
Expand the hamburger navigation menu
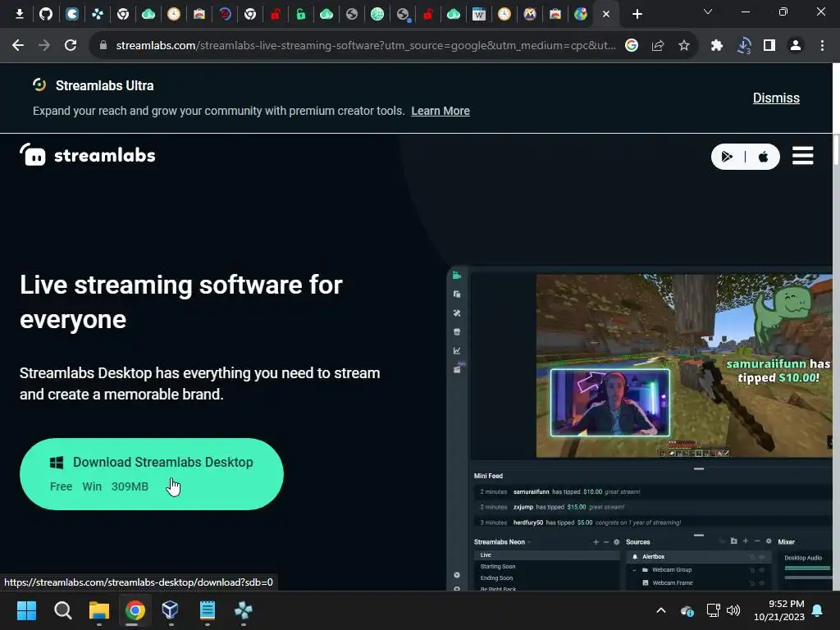[x=802, y=156]
